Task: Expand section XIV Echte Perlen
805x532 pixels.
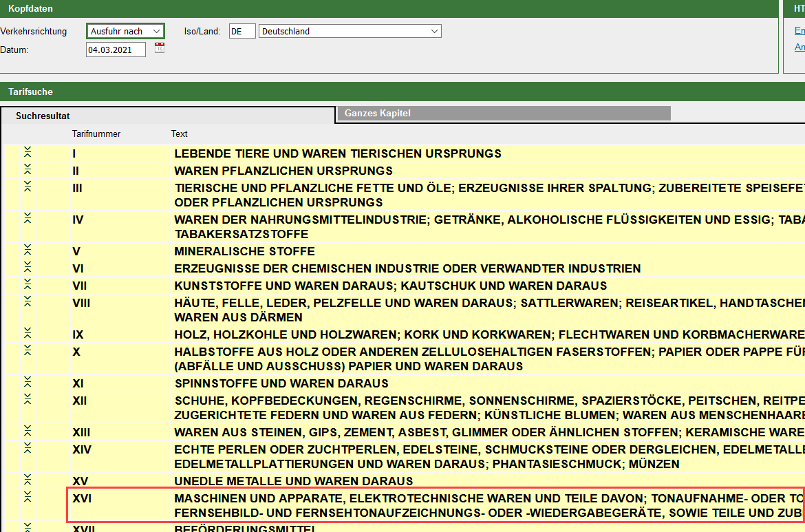Action: pyautogui.click(x=28, y=448)
